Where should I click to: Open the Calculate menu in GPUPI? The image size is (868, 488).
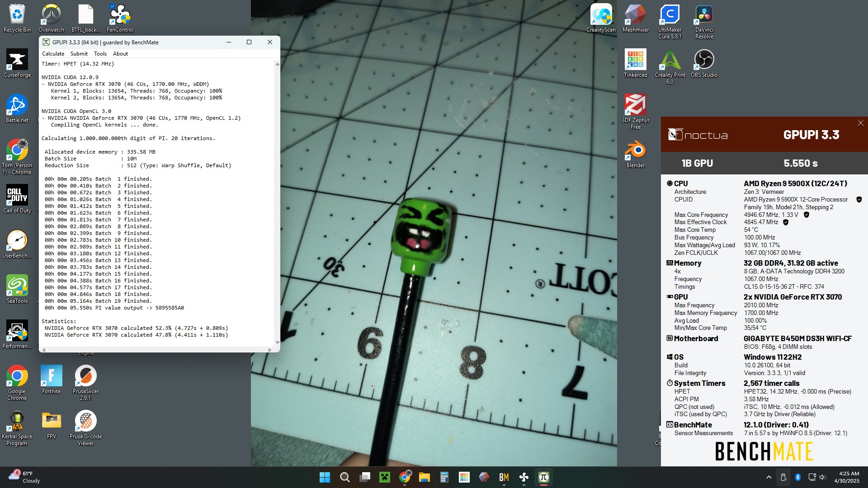[x=53, y=53]
